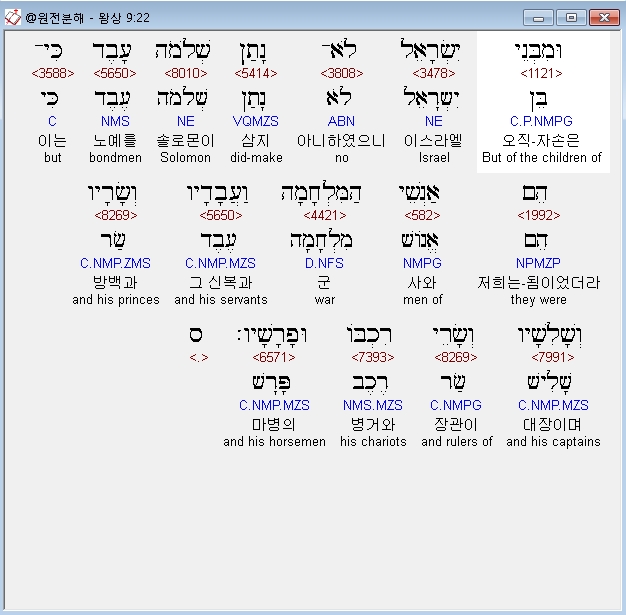Screen dimensions: 626x615
Task: Select the gloss 'and his horsemen'
Action: point(275,442)
